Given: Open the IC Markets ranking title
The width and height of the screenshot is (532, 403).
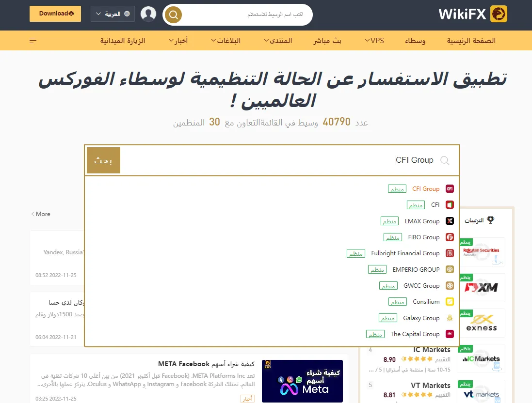Looking at the screenshot, I should click(x=432, y=350).
